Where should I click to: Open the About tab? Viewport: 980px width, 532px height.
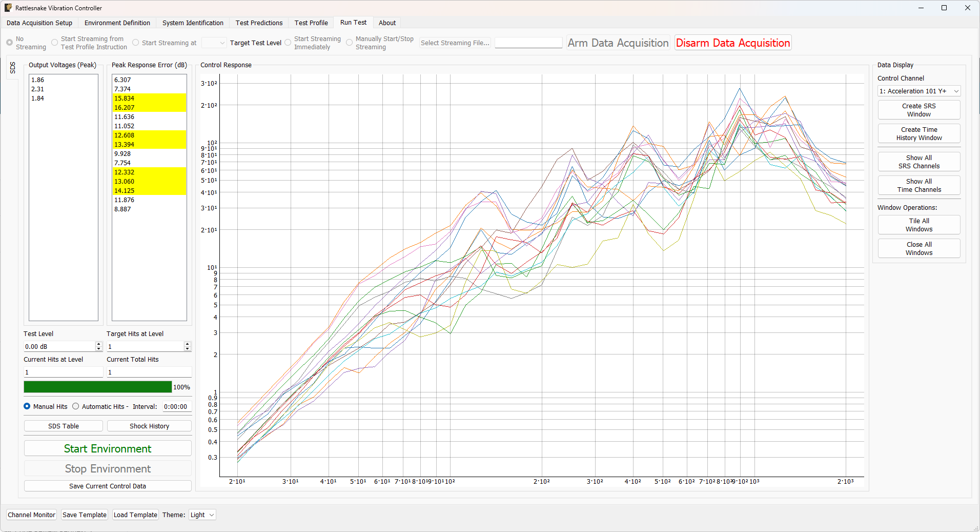coord(387,23)
